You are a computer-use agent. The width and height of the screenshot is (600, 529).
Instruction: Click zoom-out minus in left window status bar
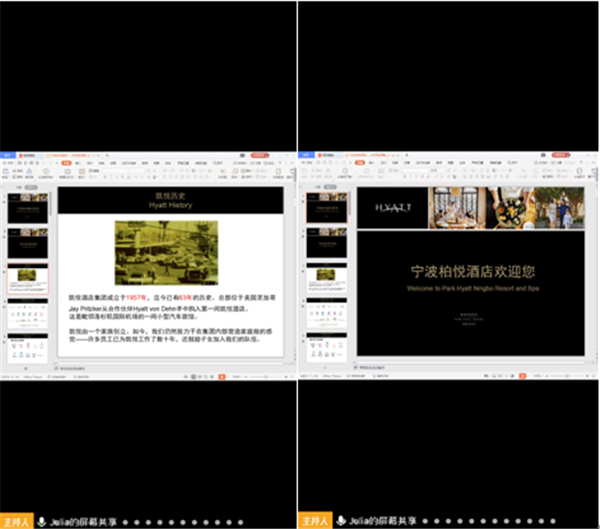[x=246, y=377]
